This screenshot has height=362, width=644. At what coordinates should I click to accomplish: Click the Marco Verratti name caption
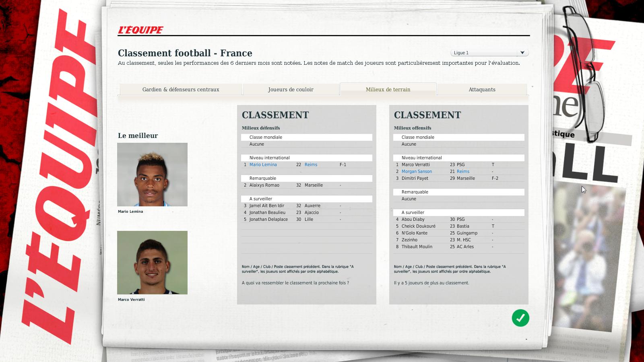coord(131,300)
